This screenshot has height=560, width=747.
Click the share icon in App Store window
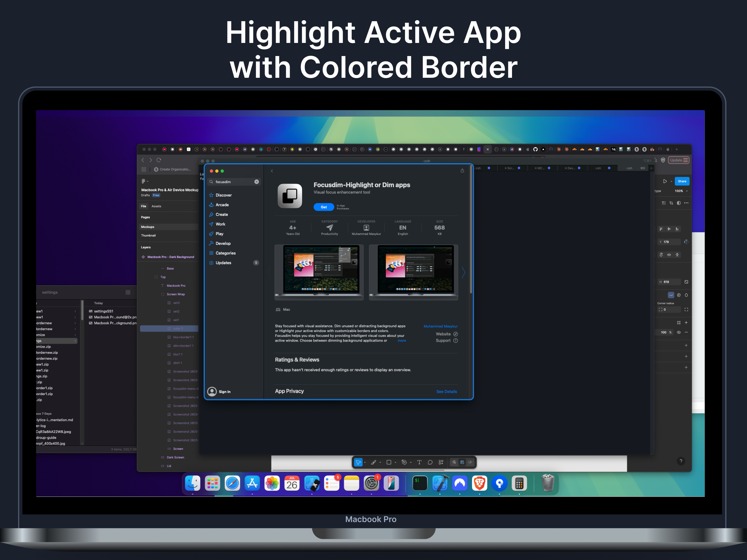462,170
